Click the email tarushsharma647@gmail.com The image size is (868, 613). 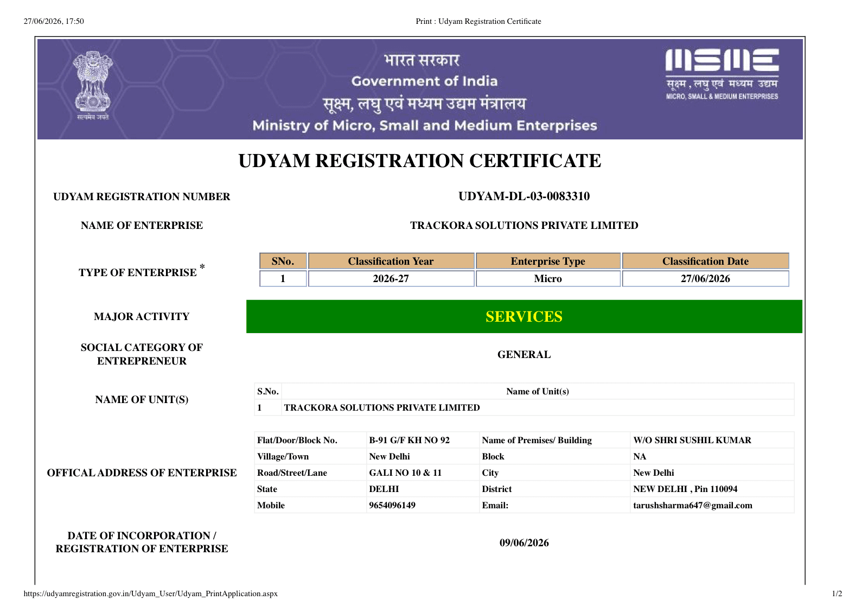(693, 505)
